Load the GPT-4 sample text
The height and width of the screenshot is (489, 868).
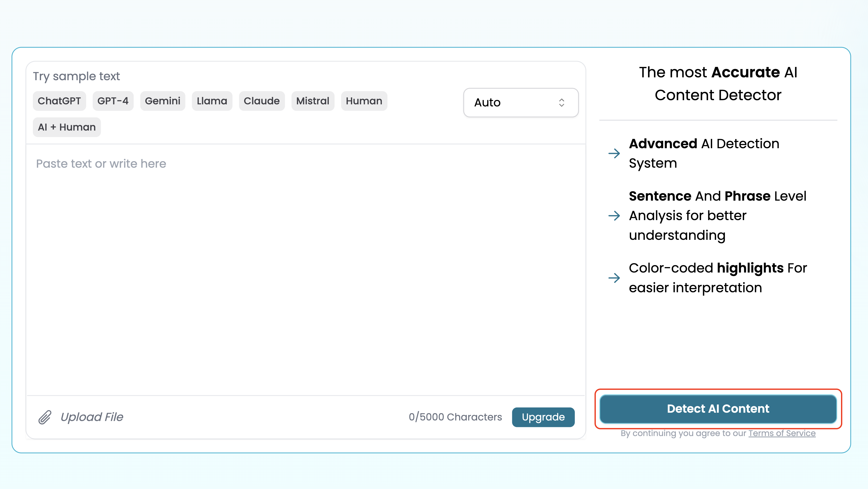(113, 101)
